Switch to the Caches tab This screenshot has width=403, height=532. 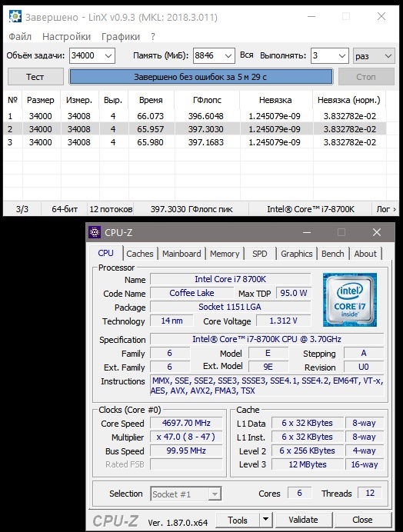(140, 254)
